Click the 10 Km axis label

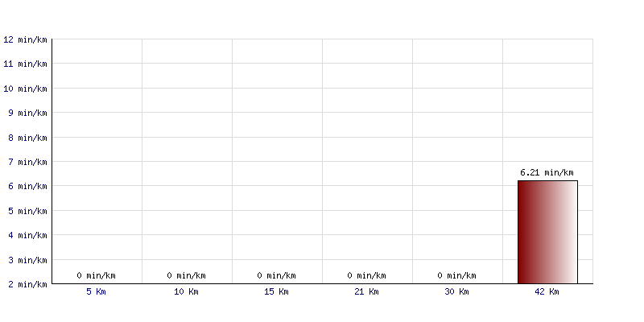pyautogui.click(x=186, y=292)
